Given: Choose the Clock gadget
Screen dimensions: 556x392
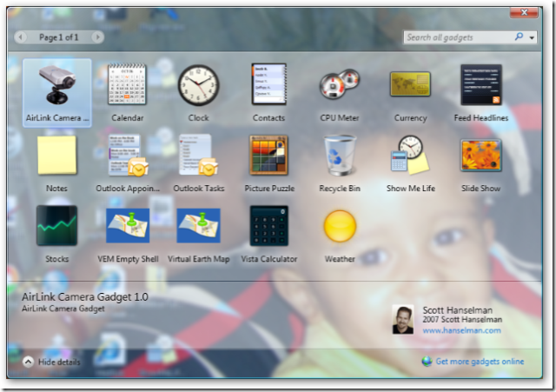Looking at the screenshot, I should point(198,86).
